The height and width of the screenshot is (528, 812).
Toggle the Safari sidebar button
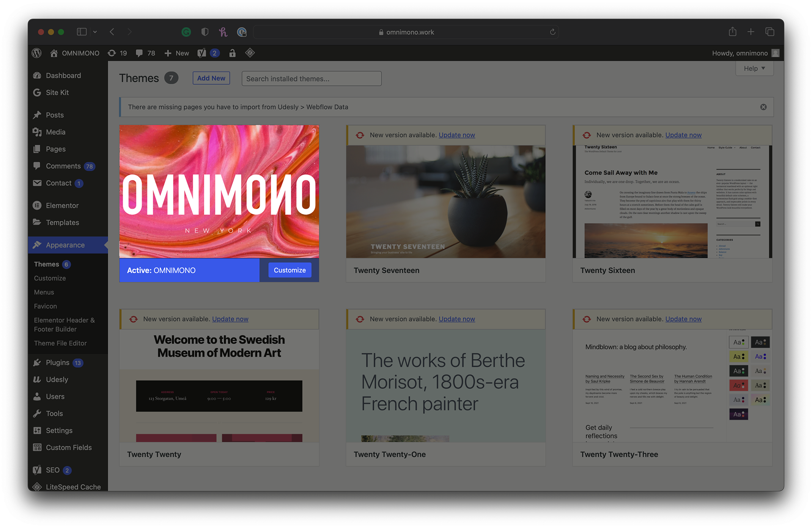pyautogui.click(x=82, y=32)
